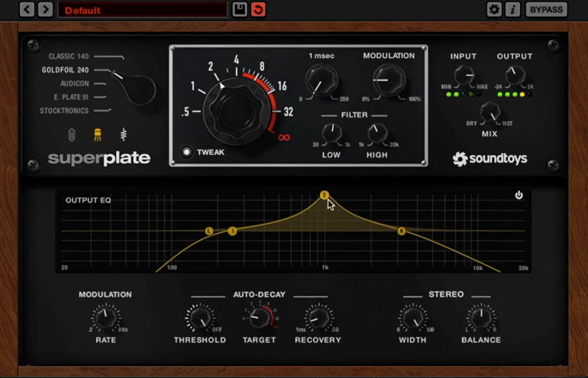The width and height of the screenshot is (588, 378).
Task: Click the 20k frequency label in EQ
Action: (x=523, y=268)
